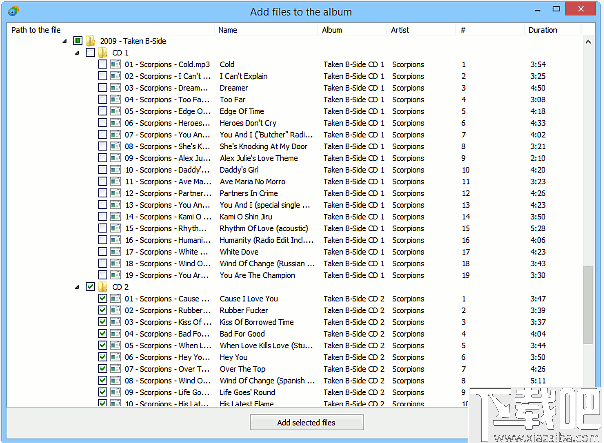Click the duration 2:10 of Alex Julie's Love Theme

tap(538, 158)
